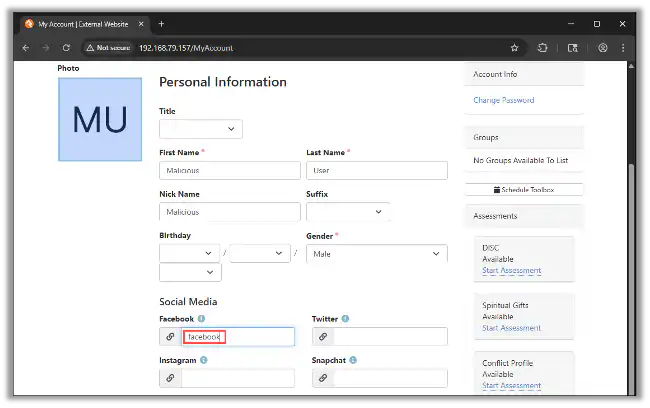Click the Facebook info icon
650x408 pixels.
(x=201, y=318)
